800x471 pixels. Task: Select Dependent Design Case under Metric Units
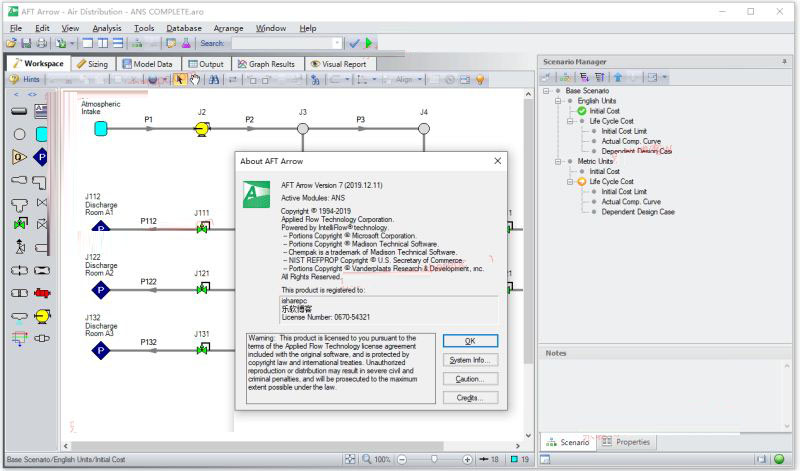[638, 212]
